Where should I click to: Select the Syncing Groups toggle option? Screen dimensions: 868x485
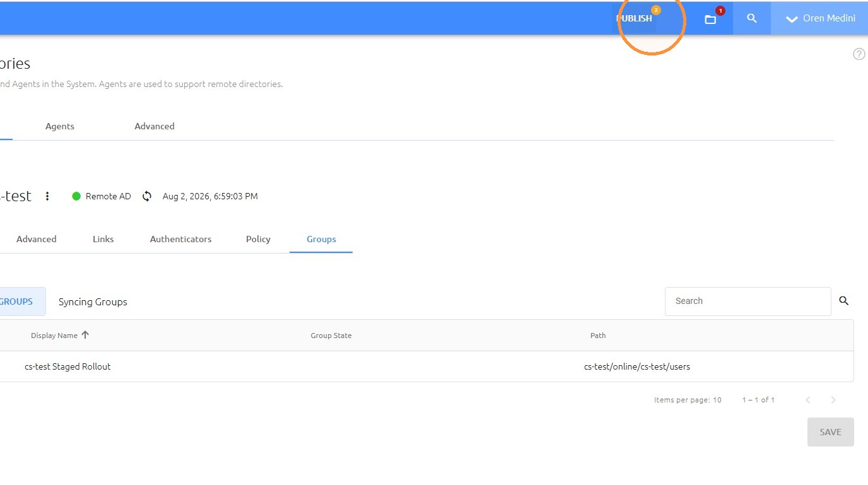[x=93, y=301]
